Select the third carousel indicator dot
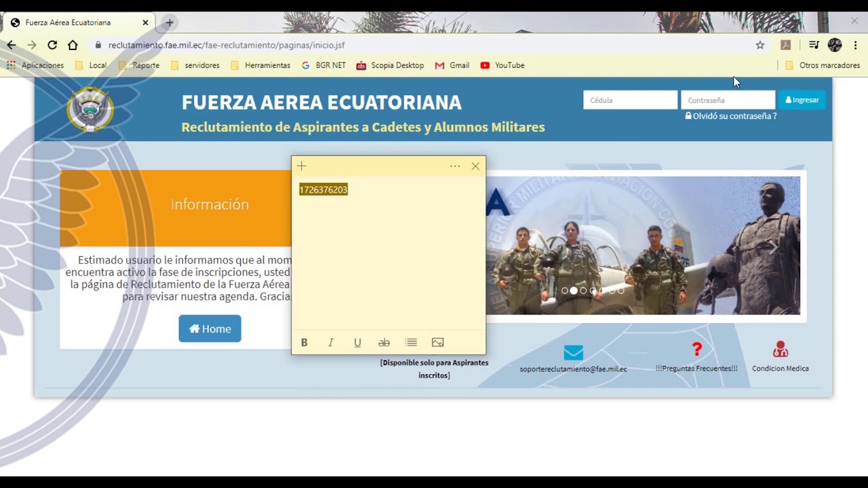The image size is (868, 488). click(x=583, y=291)
